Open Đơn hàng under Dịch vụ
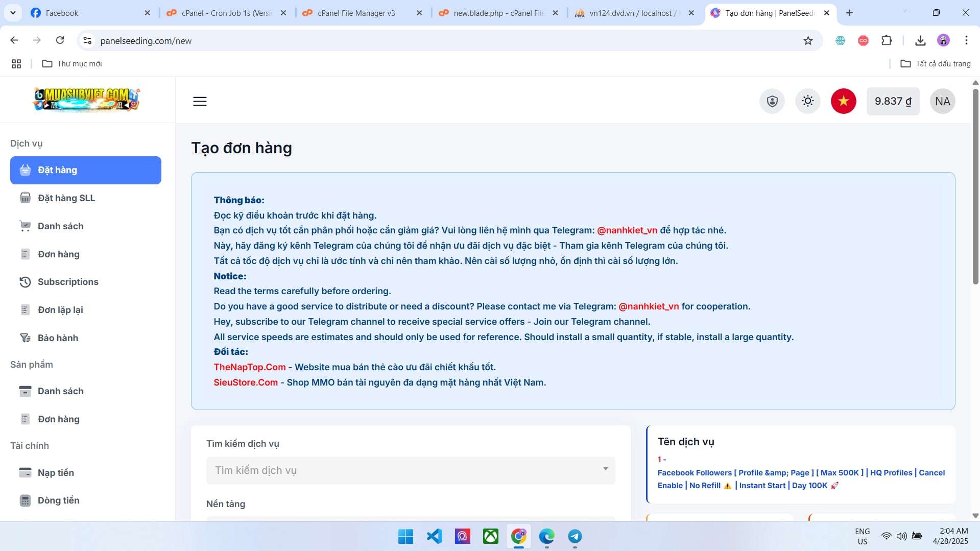This screenshot has width=980, height=551. [x=86, y=254]
